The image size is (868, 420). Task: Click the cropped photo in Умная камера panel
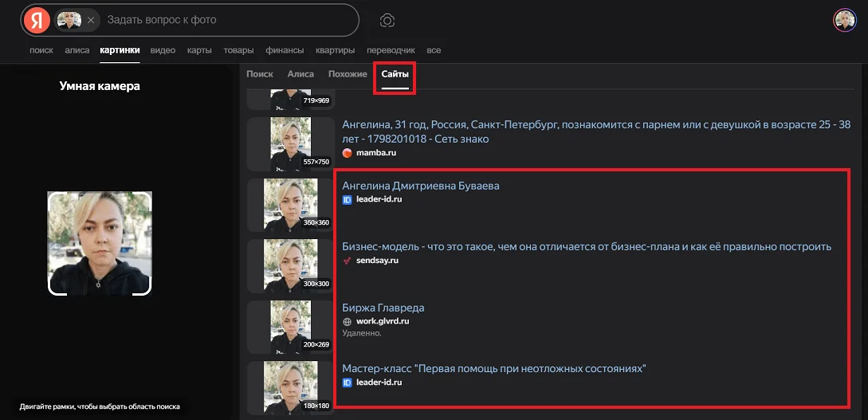click(100, 243)
